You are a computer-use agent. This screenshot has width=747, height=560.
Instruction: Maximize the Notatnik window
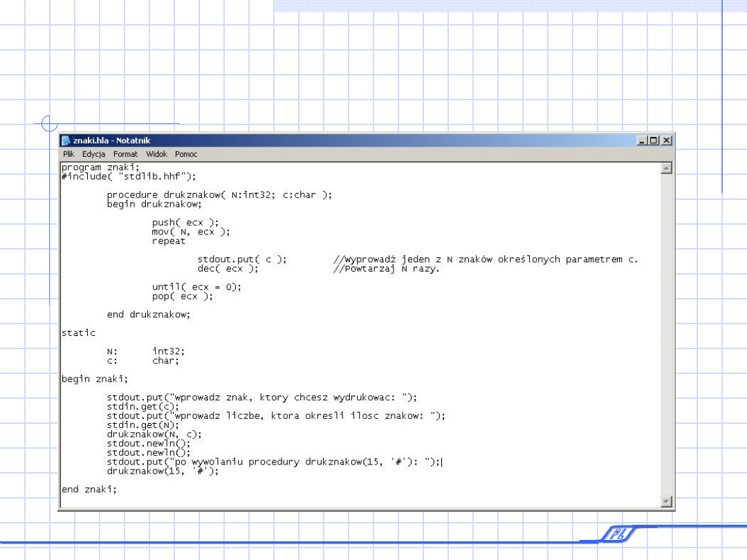(654, 140)
